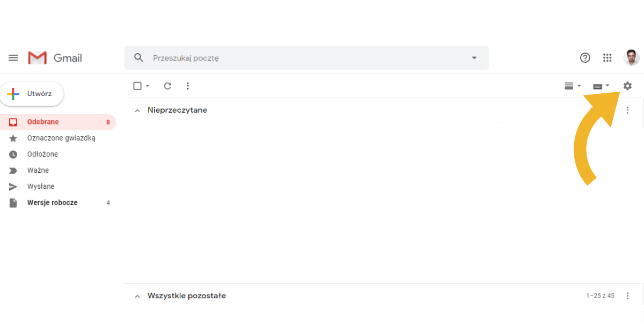Collapse the Nieprzeczytane section

coord(137,110)
